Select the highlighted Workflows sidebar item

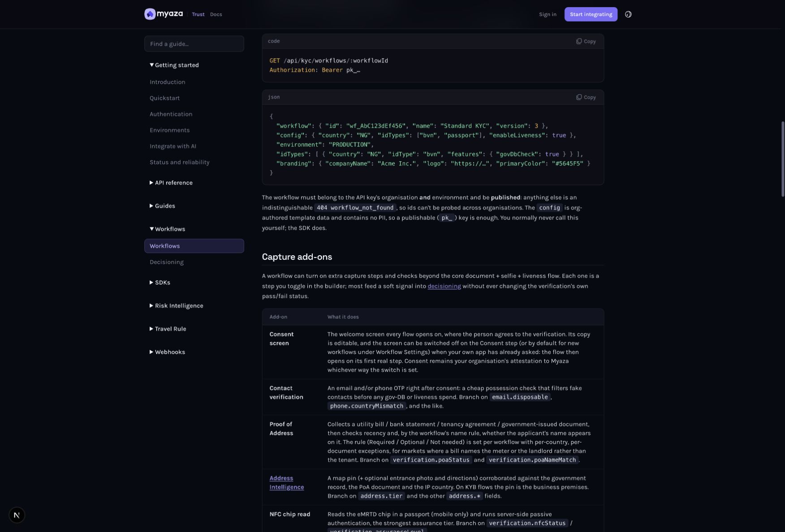tap(194, 246)
